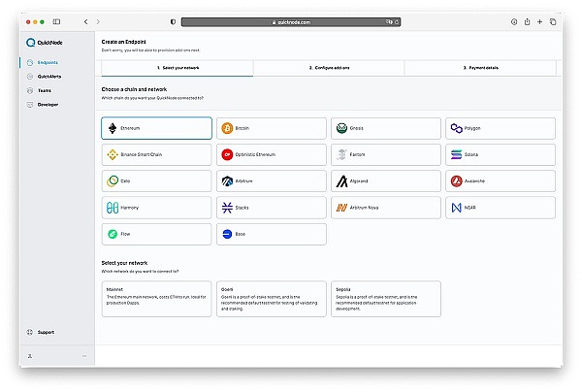Open the user account icon
This screenshot has width=582, height=392.
[x=30, y=356]
